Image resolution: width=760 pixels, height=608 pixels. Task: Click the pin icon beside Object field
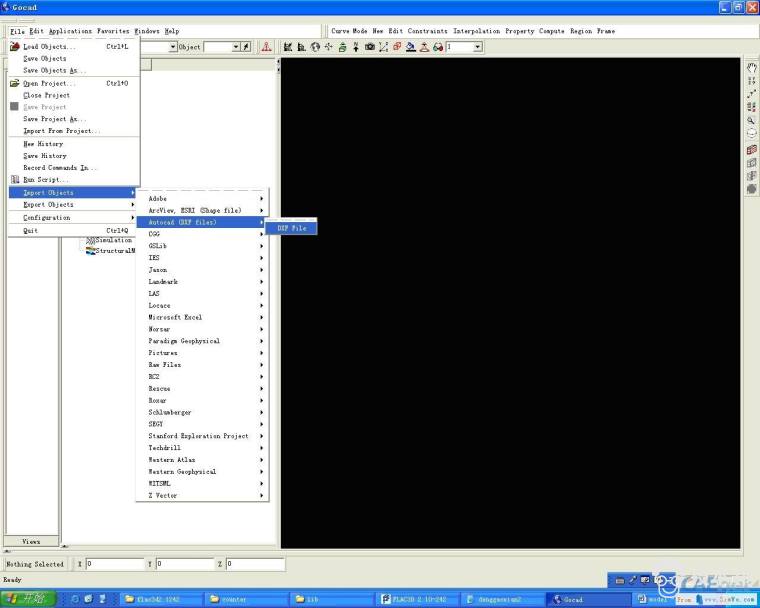click(x=246, y=47)
